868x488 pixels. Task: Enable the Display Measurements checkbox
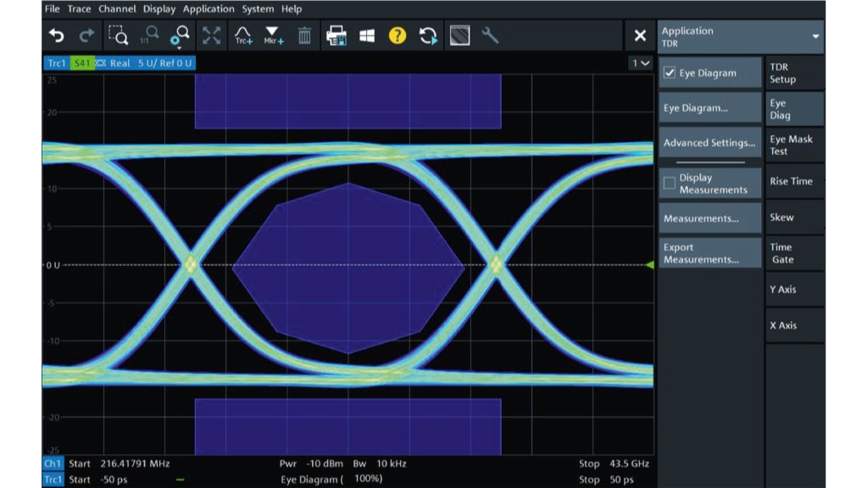(x=670, y=183)
